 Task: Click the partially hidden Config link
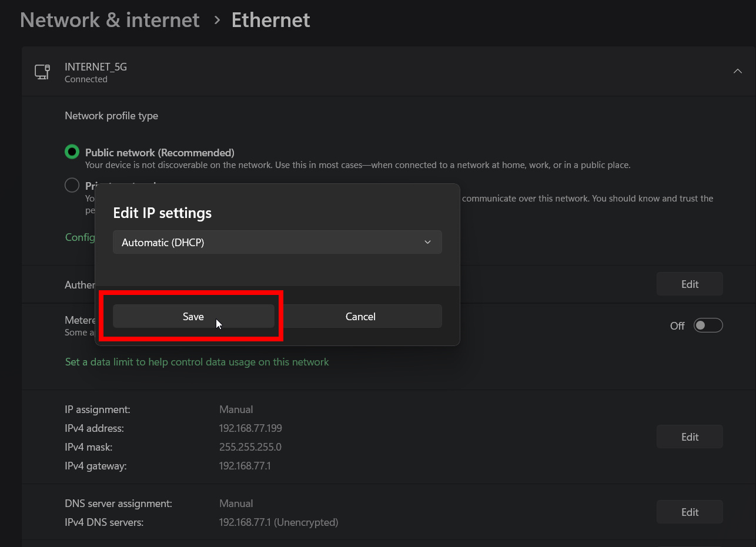point(80,237)
